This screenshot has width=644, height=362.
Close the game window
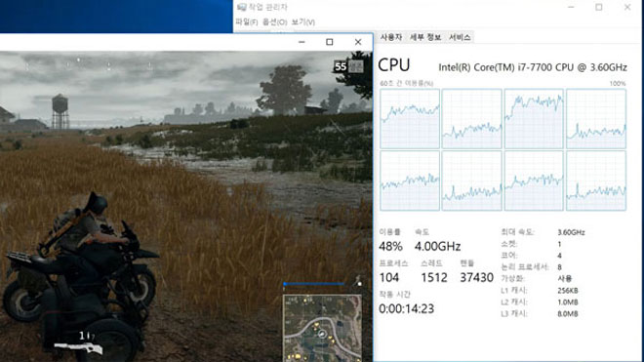pyautogui.click(x=358, y=42)
